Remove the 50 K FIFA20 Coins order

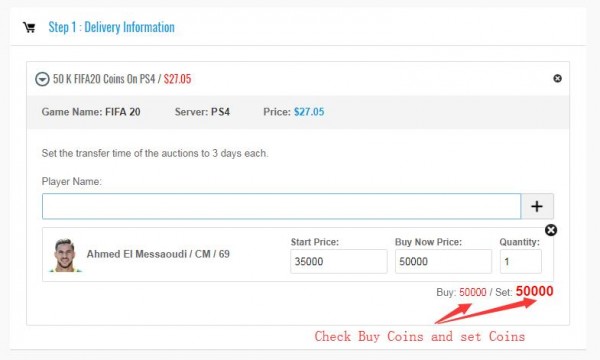[558, 78]
